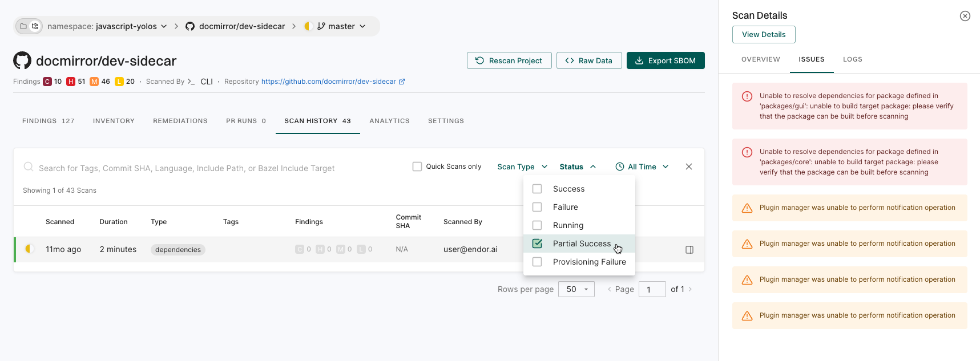Image resolution: width=980 pixels, height=361 pixels.
Task: Check the Success status filter
Action: pyautogui.click(x=537, y=189)
